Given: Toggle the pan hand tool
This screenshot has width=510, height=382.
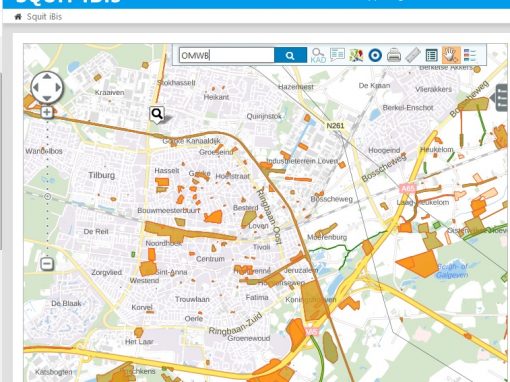Looking at the screenshot, I should pyautogui.click(x=451, y=55).
